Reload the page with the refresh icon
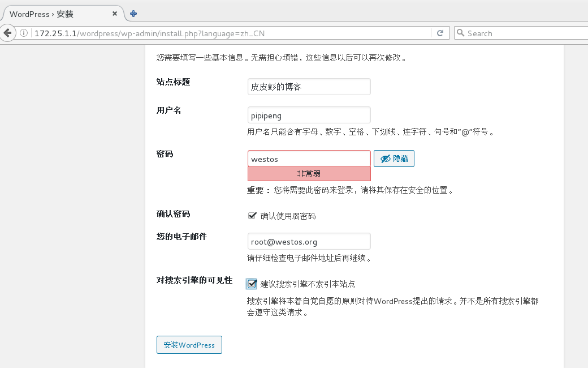This screenshot has height=368, width=588. coord(440,33)
